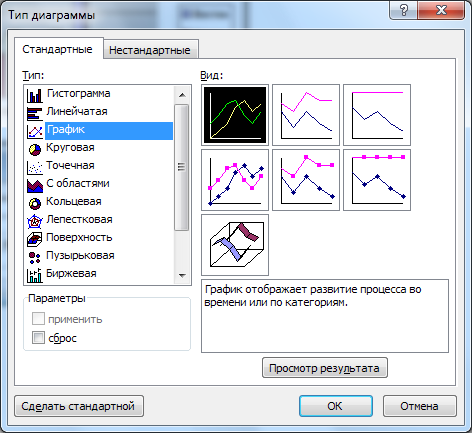
Task: Close the Тип диаграммы dialog
Action: pos(441,11)
